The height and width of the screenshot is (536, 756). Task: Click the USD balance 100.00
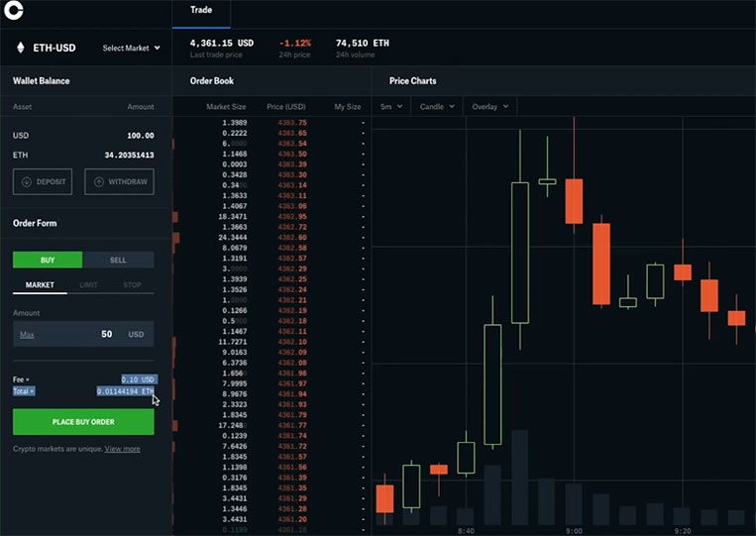coord(141,136)
